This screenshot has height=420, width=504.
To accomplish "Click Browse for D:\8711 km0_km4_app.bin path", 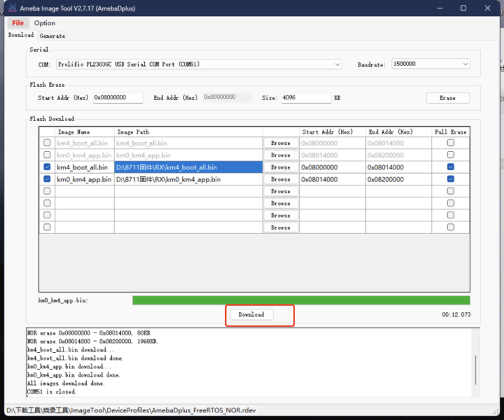I will click(280, 180).
